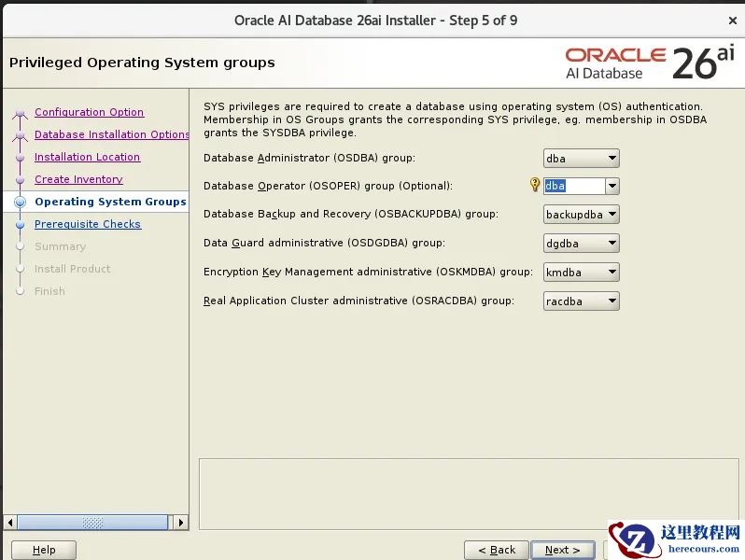Open the OSRACDBA group dropdown
Viewport: 745px width, 560px height.
click(x=581, y=301)
